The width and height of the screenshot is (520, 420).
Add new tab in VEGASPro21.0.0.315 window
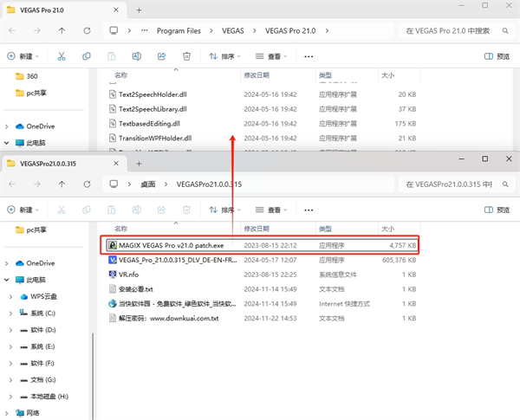(x=139, y=164)
